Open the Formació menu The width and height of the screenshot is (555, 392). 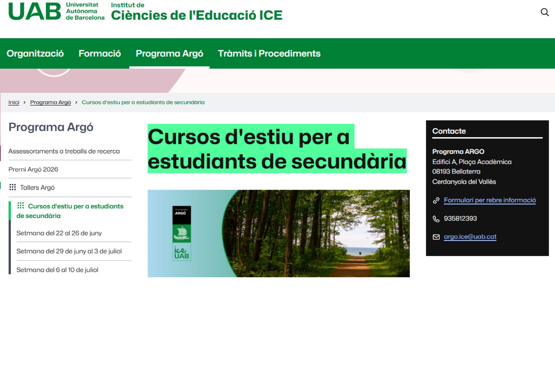point(100,53)
